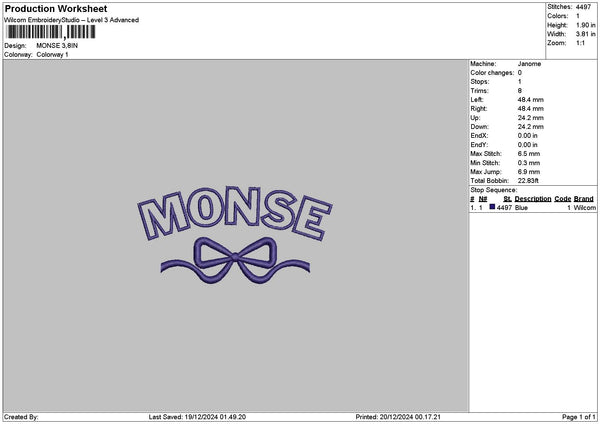Image resolution: width=600 pixels, height=424 pixels.
Task: Click the Up value 24.2 mm
Action: pyautogui.click(x=530, y=118)
